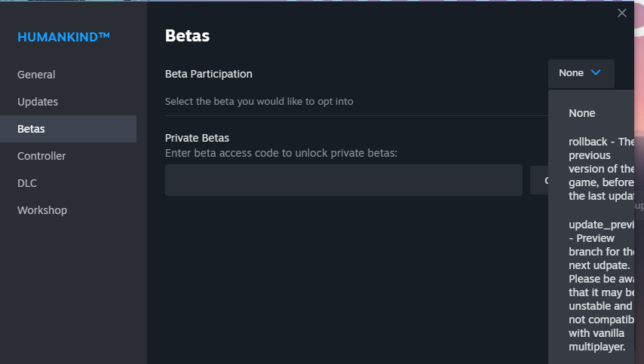This screenshot has height=364, width=644.
Task: Click the Betas page heading
Action: [x=187, y=36]
